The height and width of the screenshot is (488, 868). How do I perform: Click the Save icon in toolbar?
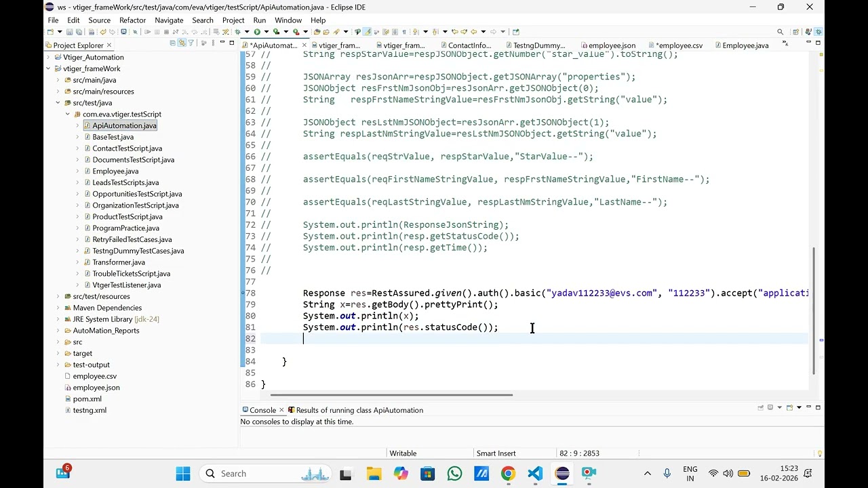point(69,32)
